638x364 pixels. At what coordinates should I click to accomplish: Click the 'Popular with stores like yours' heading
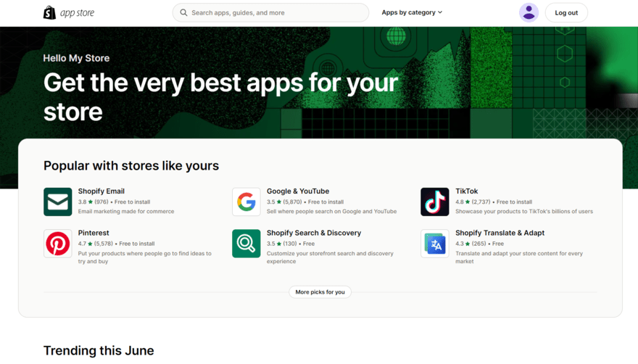131,166
